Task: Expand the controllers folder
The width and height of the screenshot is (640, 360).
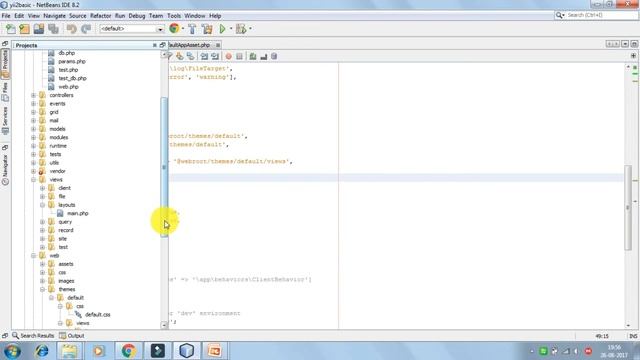Action: pos(33,95)
